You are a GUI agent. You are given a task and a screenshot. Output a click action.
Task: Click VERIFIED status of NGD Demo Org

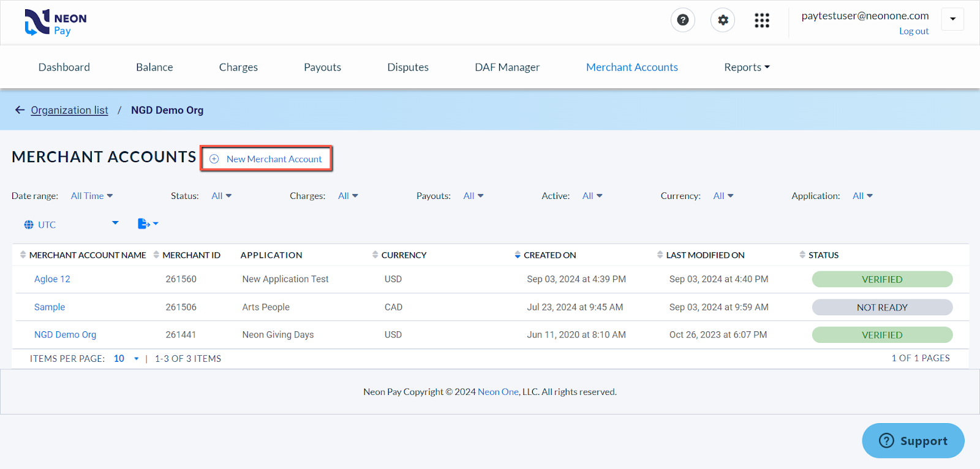tap(882, 335)
